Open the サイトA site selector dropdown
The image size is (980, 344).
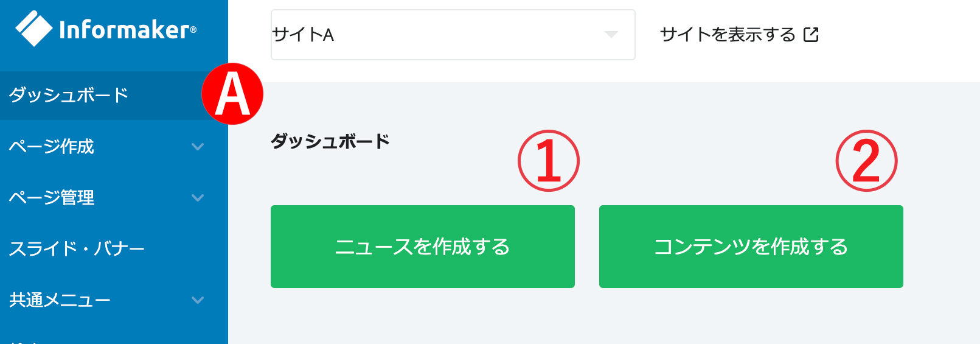pyautogui.click(x=453, y=35)
